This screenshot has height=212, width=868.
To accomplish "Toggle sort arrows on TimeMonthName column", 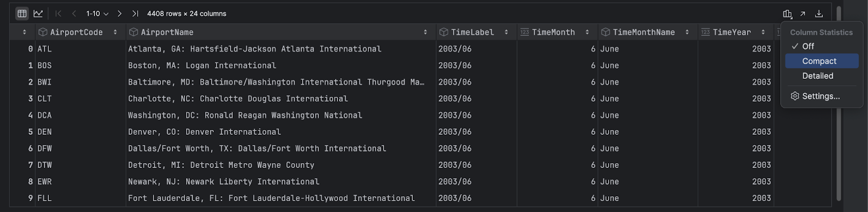I will (687, 32).
